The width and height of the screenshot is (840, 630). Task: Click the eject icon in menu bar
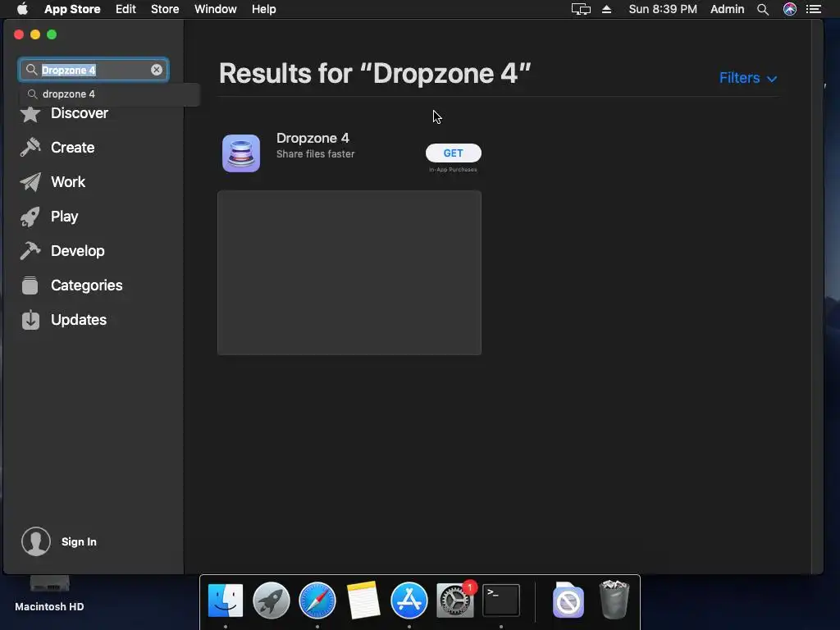pyautogui.click(x=606, y=9)
